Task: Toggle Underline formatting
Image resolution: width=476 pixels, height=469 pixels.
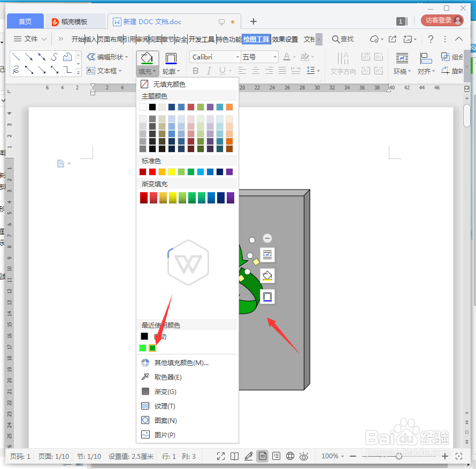Action: click(222, 71)
